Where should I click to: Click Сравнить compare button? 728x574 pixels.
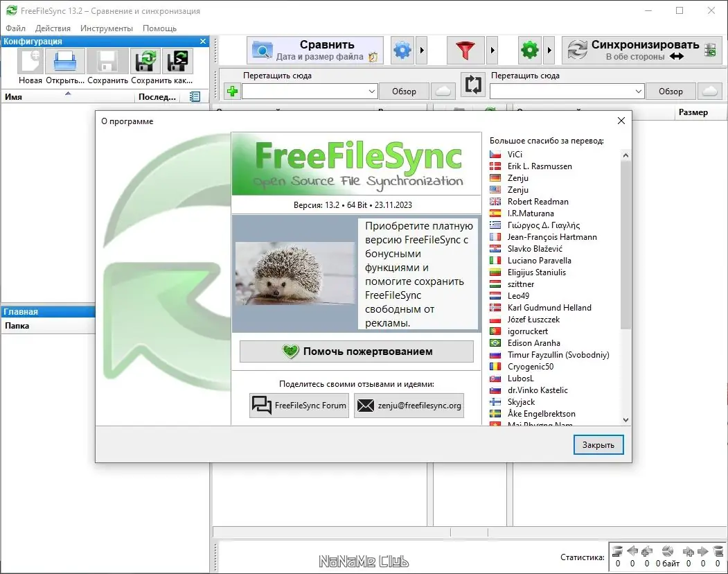314,50
